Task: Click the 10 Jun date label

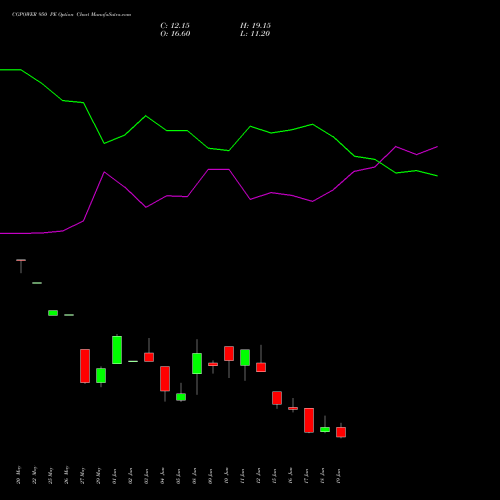Action: click(x=226, y=476)
